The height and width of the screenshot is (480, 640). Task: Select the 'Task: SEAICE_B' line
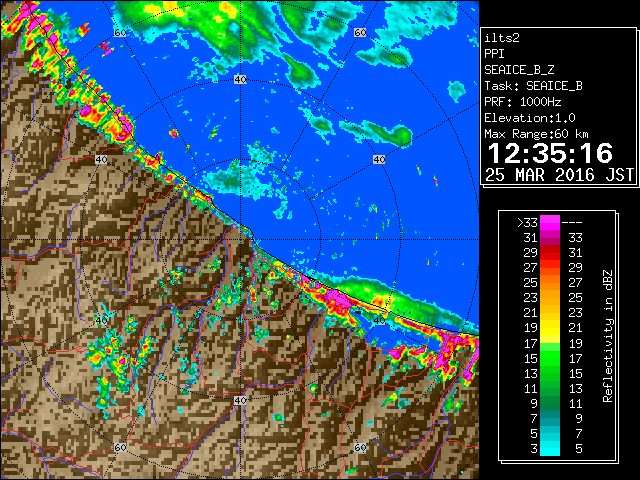533,86
